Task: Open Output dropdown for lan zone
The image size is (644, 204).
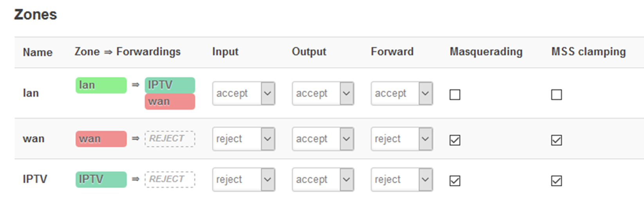Action: 323,93
